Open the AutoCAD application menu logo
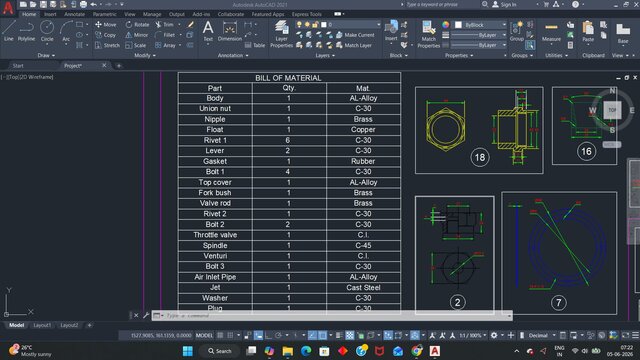This screenshot has height=360, width=640. tap(8, 7)
